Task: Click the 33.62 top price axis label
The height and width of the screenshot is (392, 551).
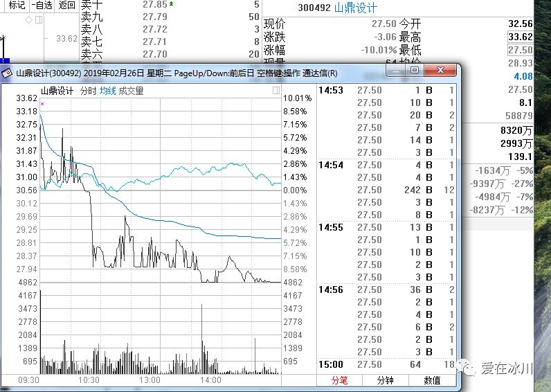Action: click(x=27, y=98)
